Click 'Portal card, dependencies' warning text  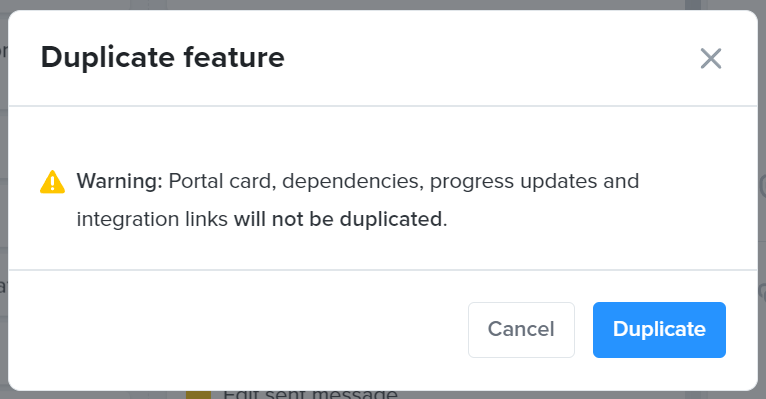coord(296,182)
